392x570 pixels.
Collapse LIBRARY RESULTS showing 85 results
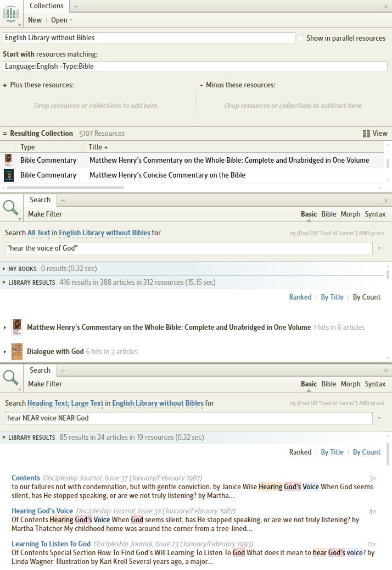click(4, 438)
